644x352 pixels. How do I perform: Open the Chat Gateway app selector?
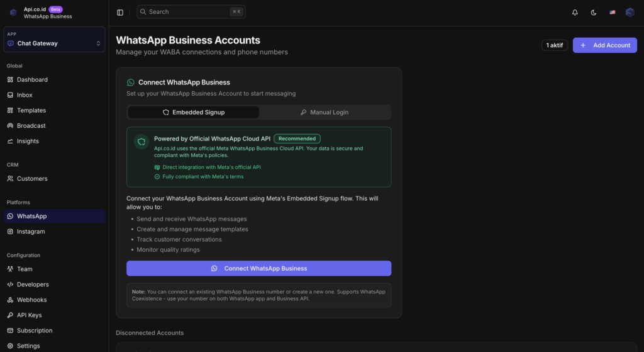pos(54,40)
